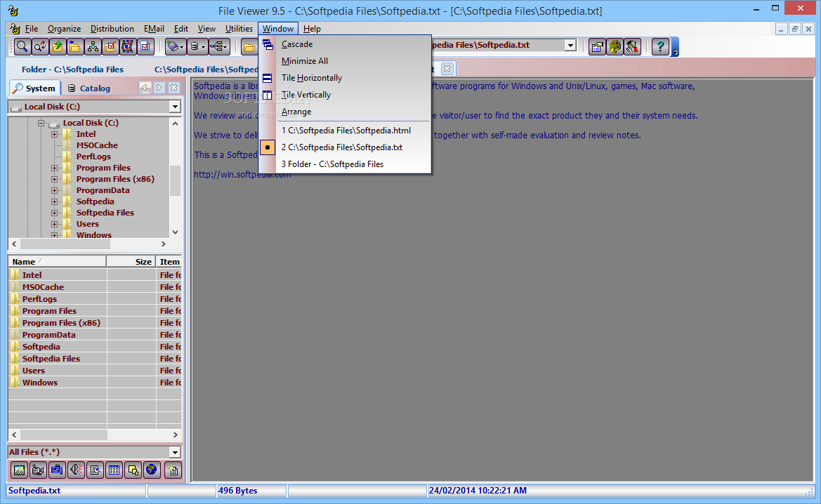Image resolution: width=821 pixels, height=504 pixels.
Task: Open the database stack dropdown icon
Action: click(197, 46)
